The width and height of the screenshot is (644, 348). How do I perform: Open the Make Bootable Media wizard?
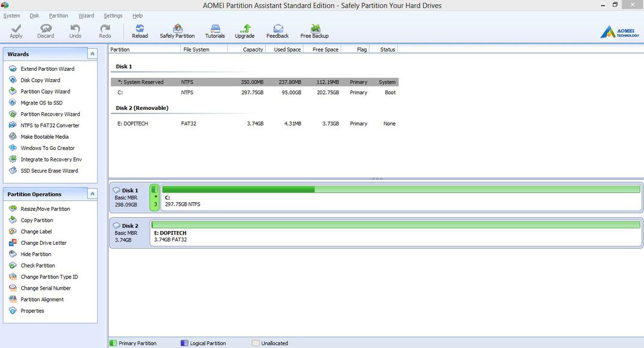pos(44,137)
